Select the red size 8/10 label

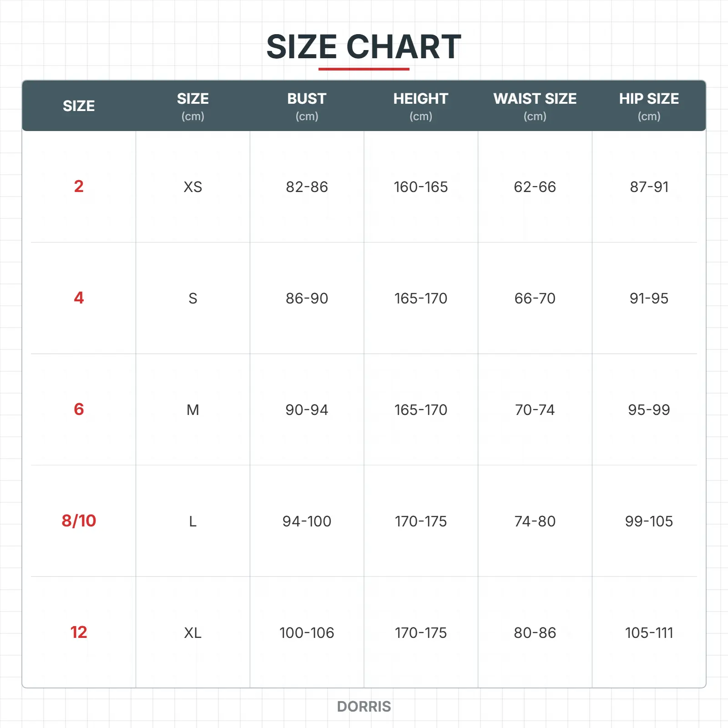point(79,521)
